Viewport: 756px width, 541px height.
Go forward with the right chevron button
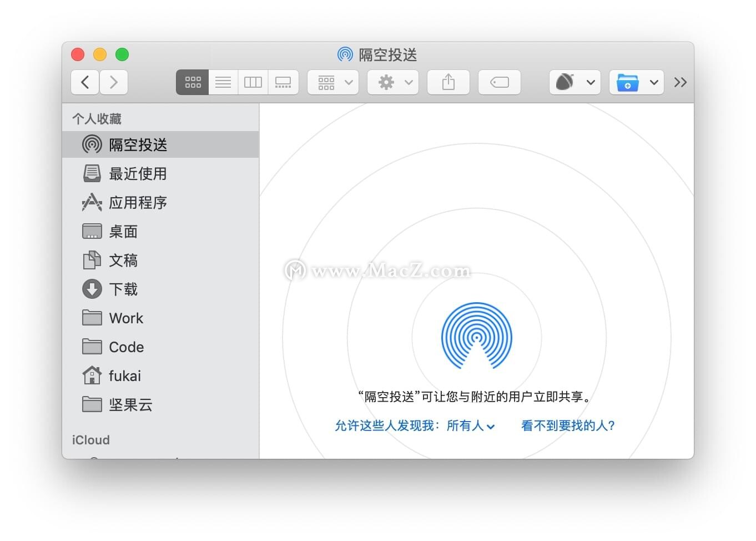(114, 82)
